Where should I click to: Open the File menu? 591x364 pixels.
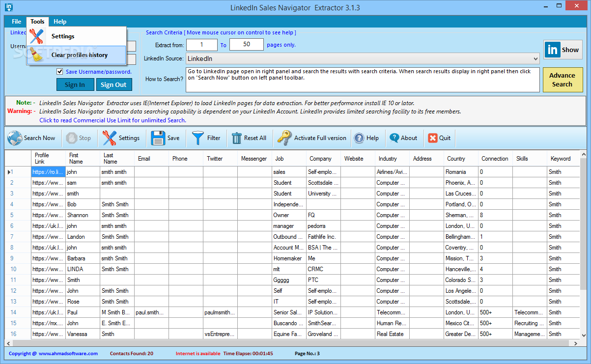[17, 22]
